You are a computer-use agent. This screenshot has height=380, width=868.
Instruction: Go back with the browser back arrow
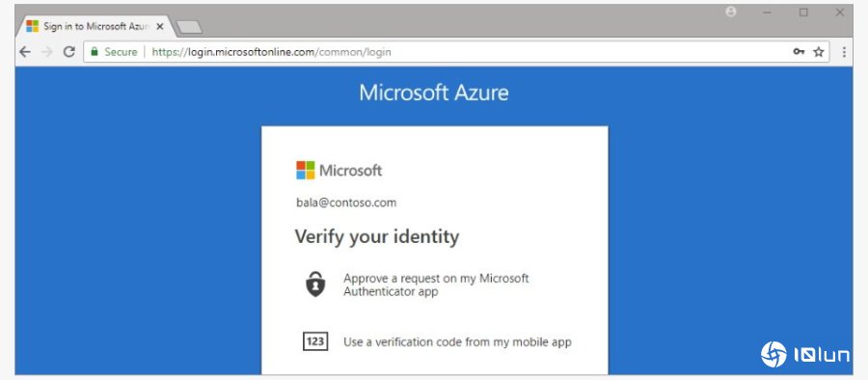pos(25,52)
